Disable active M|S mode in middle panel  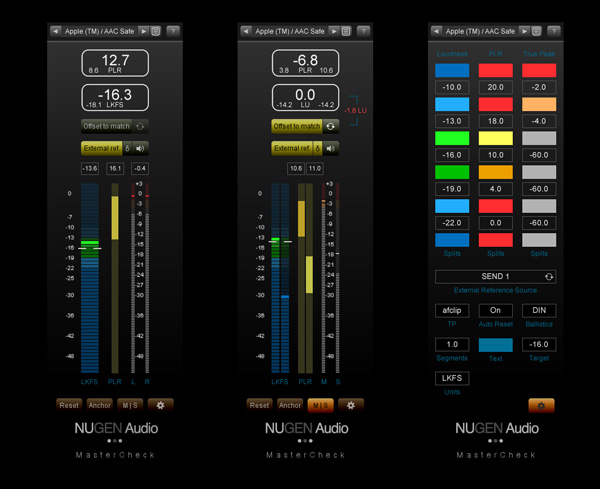(x=321, y=405)
